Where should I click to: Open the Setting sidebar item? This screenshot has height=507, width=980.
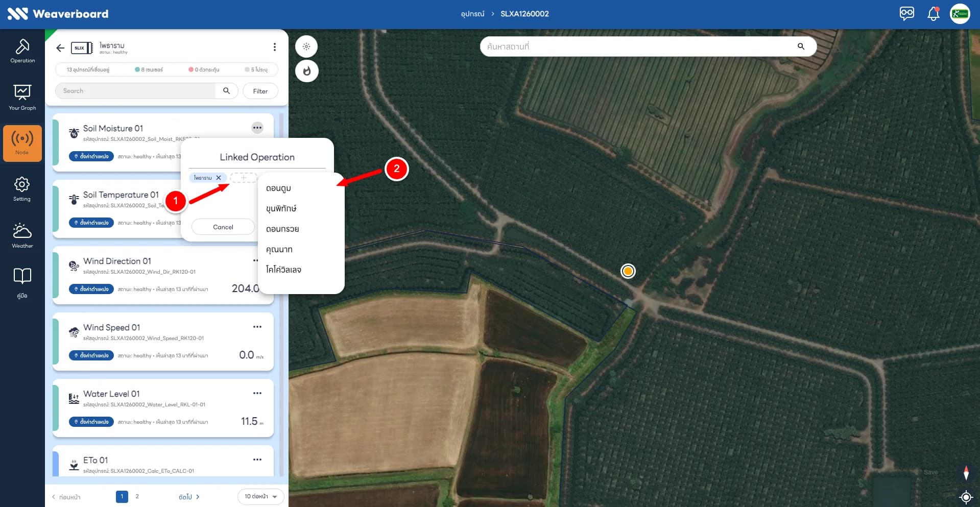22,189
